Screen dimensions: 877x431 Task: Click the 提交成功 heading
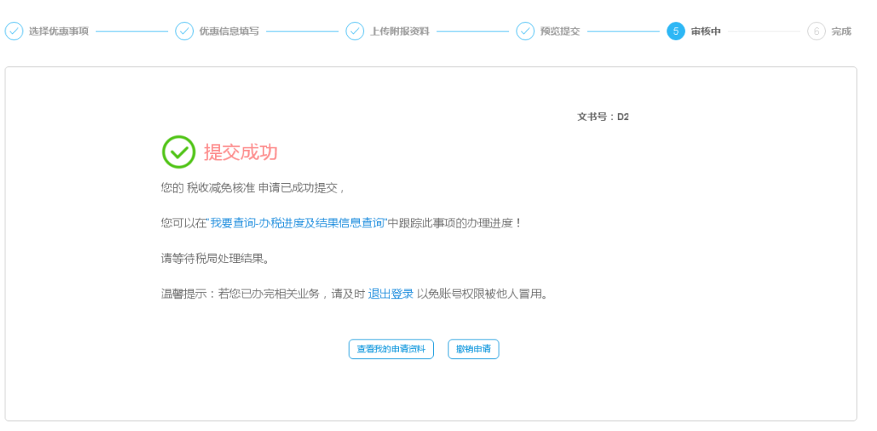pos(241,152)
